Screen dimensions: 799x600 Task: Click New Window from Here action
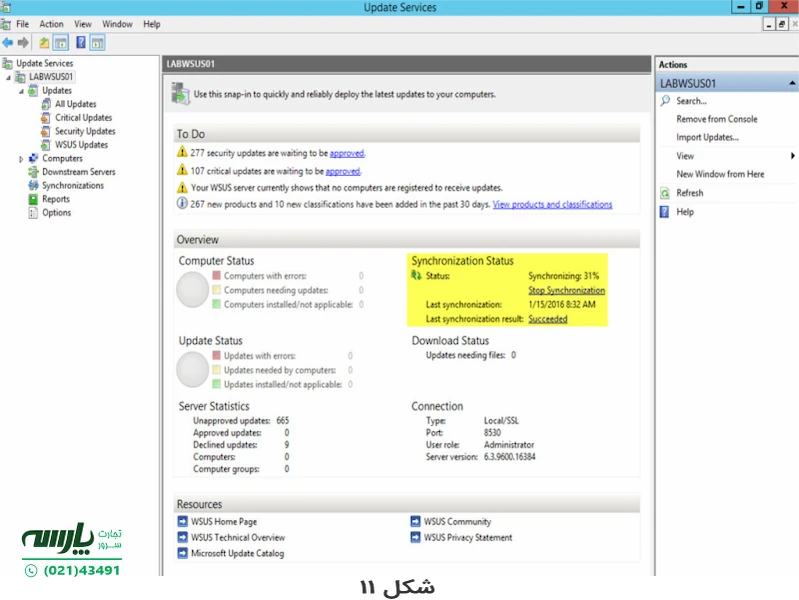click(720, 174)
